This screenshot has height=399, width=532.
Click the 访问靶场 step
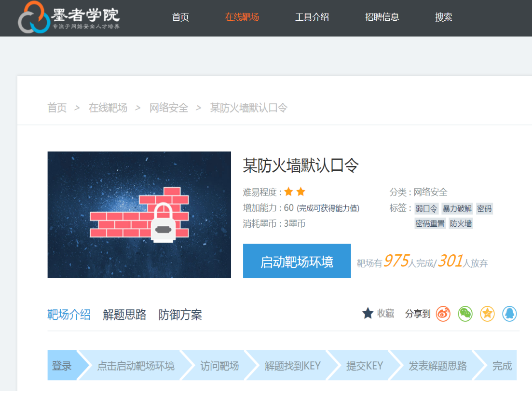click(219, 365)
